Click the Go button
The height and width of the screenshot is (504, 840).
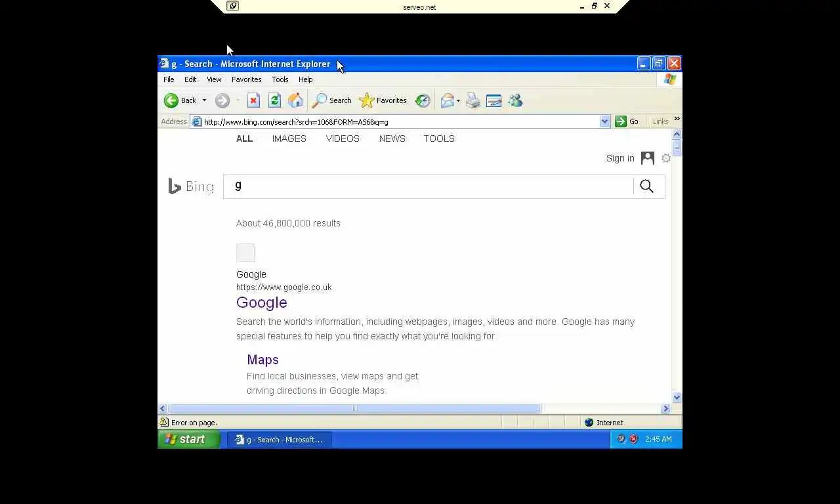(627, 121)
